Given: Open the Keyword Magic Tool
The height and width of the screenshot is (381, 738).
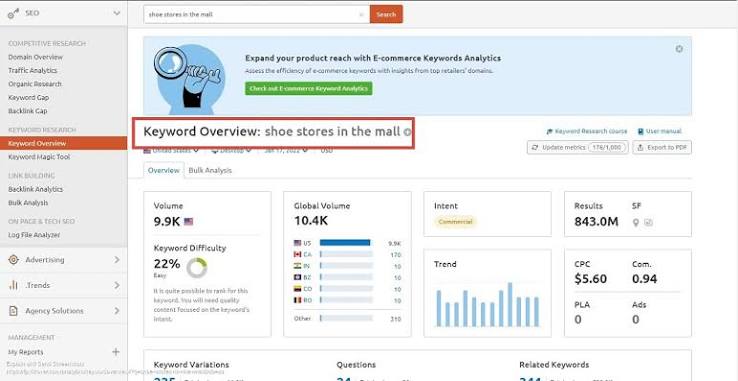Looking at the screenshot, I should point(39,157).
